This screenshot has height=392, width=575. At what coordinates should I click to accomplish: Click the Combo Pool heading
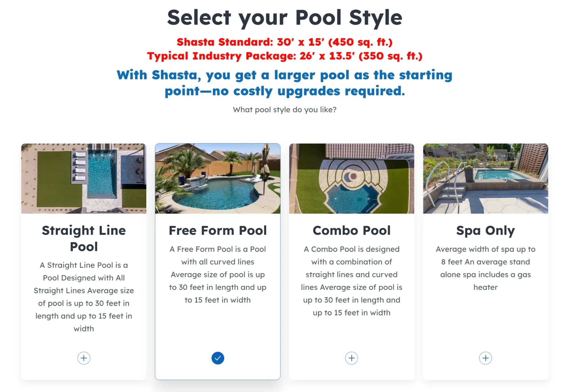coord(351,230)
